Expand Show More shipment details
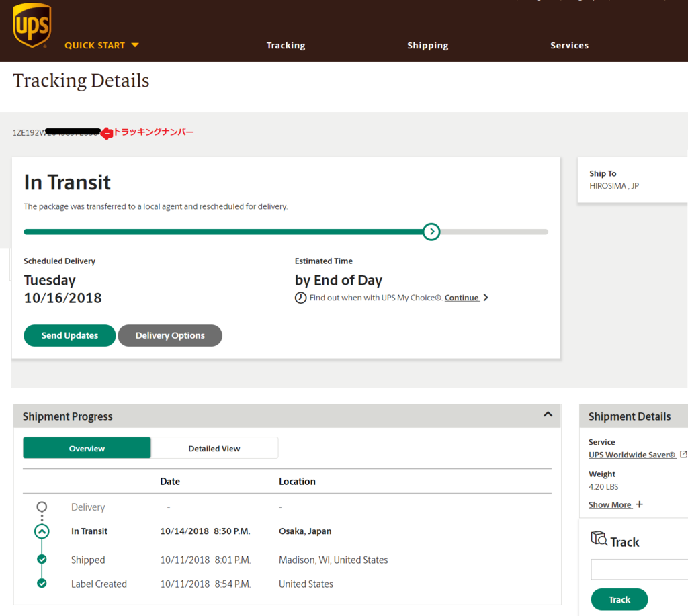The image size is (688, 616). 615,504
